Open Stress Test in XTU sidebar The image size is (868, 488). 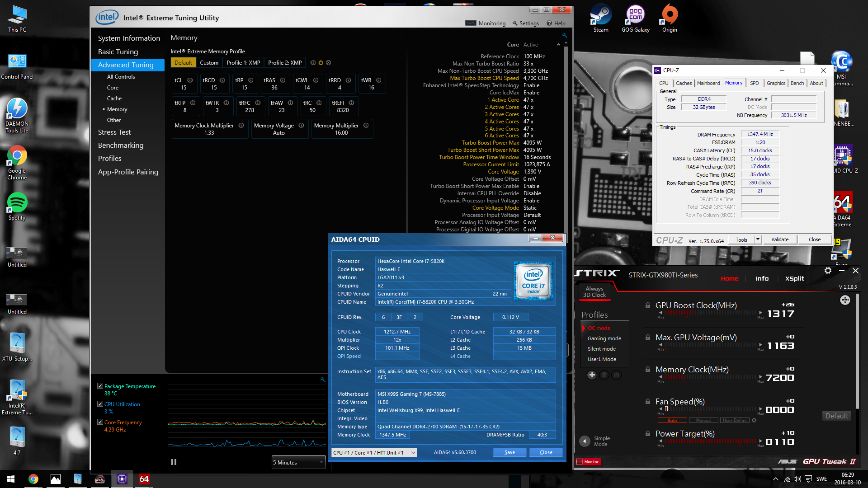114,132
